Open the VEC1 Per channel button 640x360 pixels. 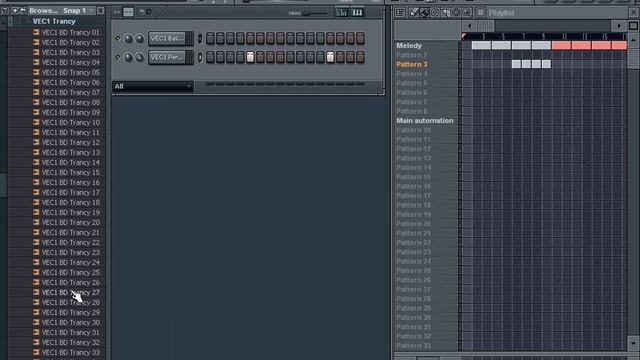(167, 57)
